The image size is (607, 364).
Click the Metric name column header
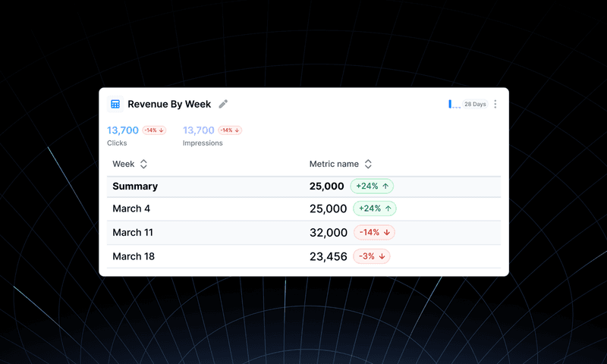pos(334,164)
